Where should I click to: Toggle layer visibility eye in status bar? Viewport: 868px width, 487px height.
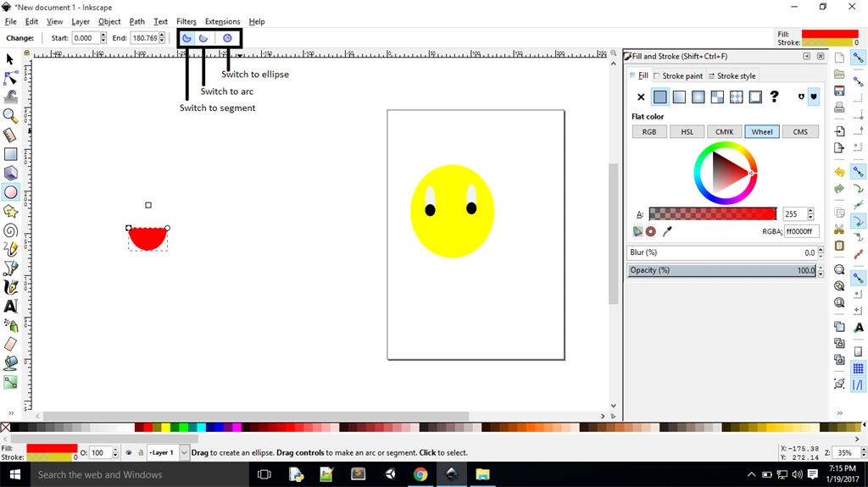[x=129, y=452]
